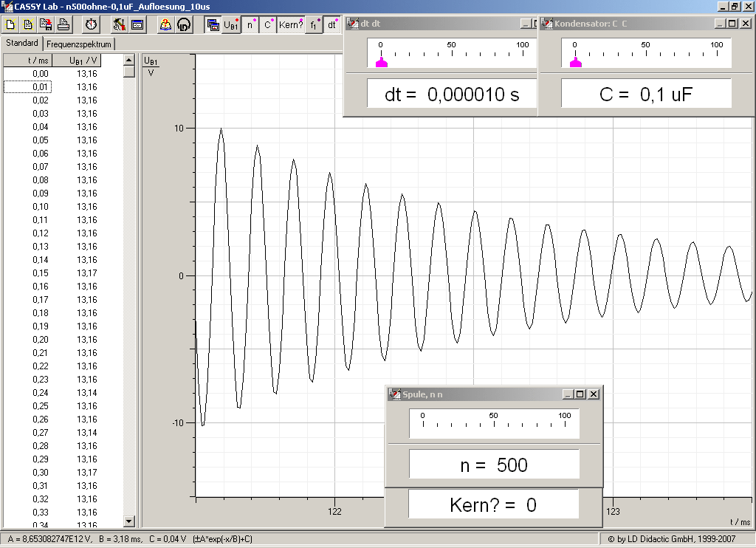
Task: Maximize the Kondensator: C window
Action: tap(732, 24)
